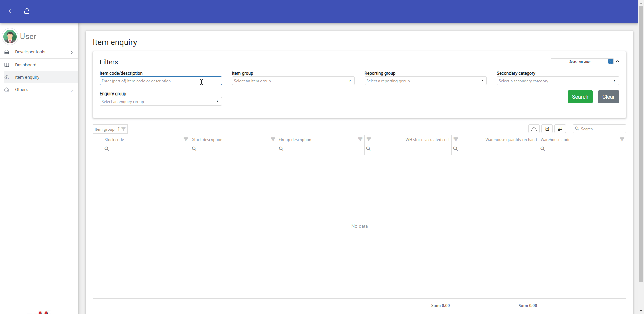
Task: Open the Enquiry group dropdown
Action: click(x=160, y=102)
